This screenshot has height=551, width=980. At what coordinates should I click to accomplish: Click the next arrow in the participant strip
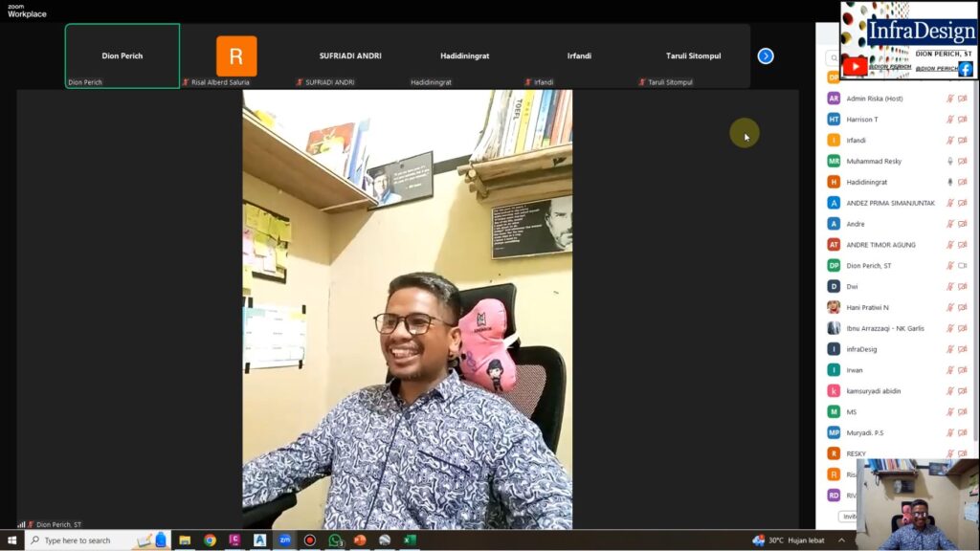pyautogui.click(x=766, y=55)
